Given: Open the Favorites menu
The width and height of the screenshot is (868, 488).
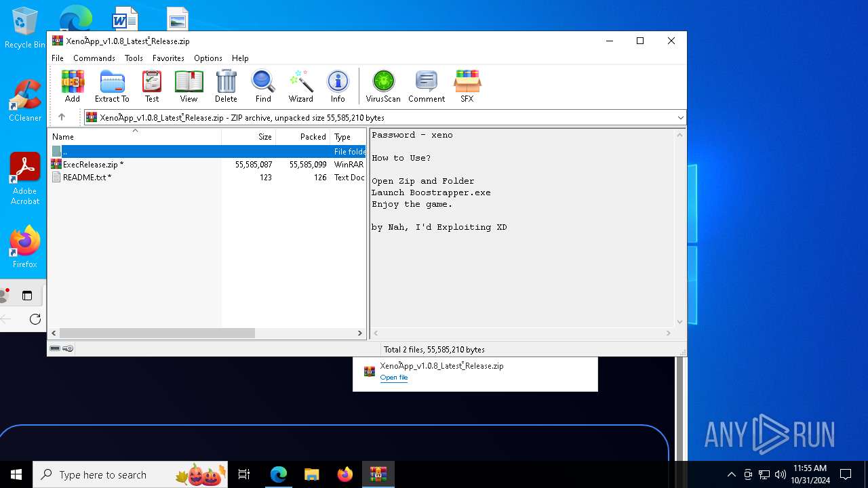Looking at the screenshot, I should click(x=168, y=58).
